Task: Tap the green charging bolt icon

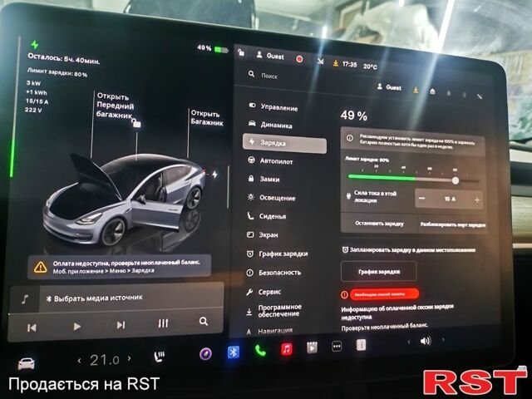Action: click(x=35, y=44)
